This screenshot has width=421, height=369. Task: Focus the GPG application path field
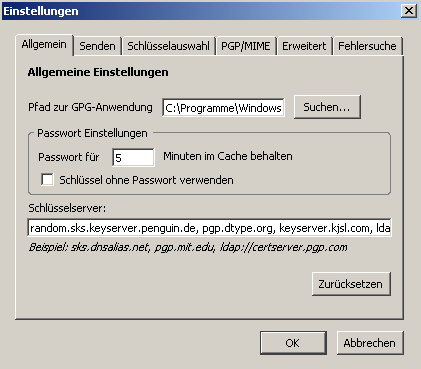pyautogui.click(x=223, y=108)
